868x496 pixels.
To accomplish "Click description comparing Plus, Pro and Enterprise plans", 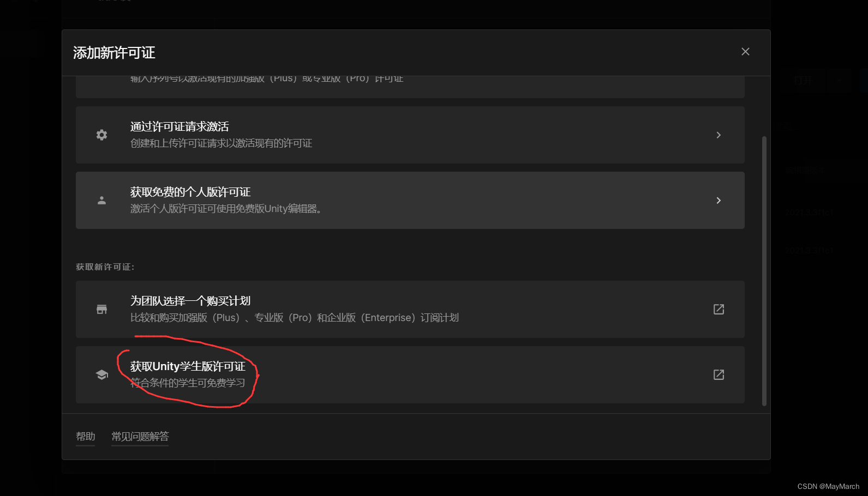I will 295,317.
